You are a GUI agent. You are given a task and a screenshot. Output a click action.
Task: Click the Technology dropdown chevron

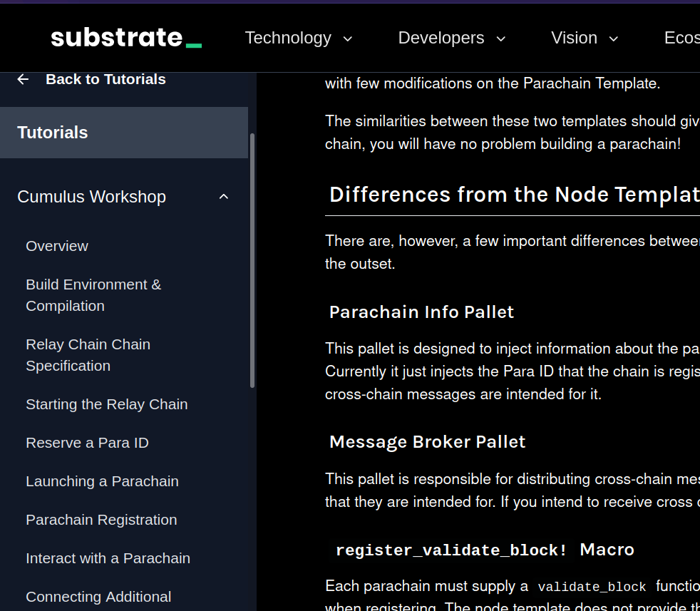tap(347, 39)
